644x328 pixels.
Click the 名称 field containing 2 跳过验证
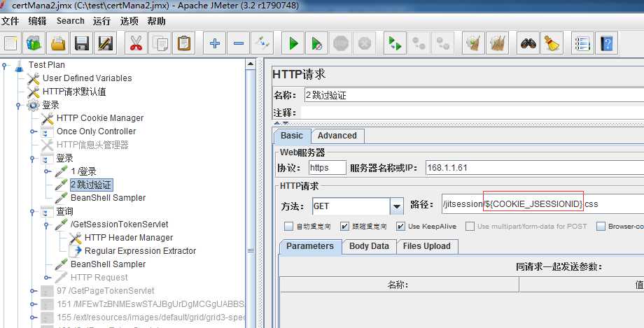474,95
